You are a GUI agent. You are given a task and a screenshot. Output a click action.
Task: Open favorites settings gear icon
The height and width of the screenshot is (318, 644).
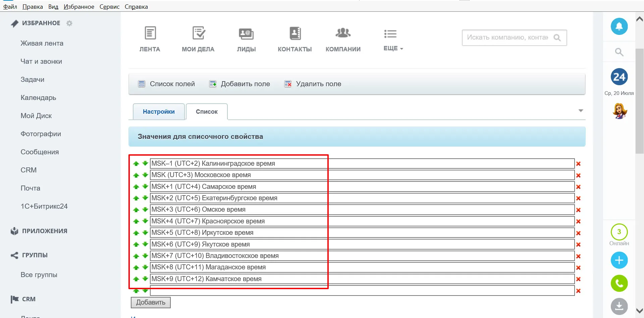click(69, 23)
